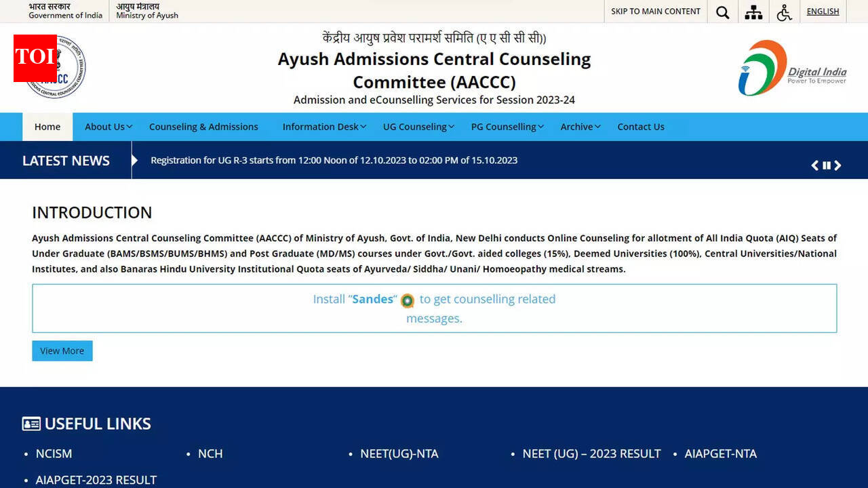The width and height of the screenshot is (868, 488).
Task: Click the INTRODUCTION heading
Action: point(92,213)
